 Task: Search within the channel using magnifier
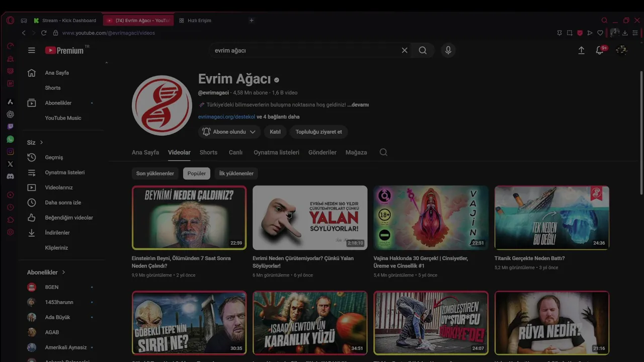pos(383,152)
